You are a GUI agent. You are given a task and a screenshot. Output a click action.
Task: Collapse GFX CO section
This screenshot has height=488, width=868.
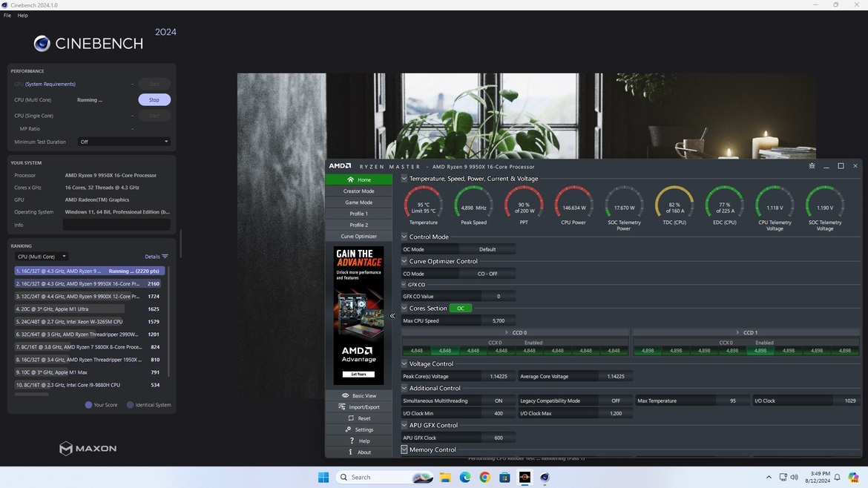(404, 284)
